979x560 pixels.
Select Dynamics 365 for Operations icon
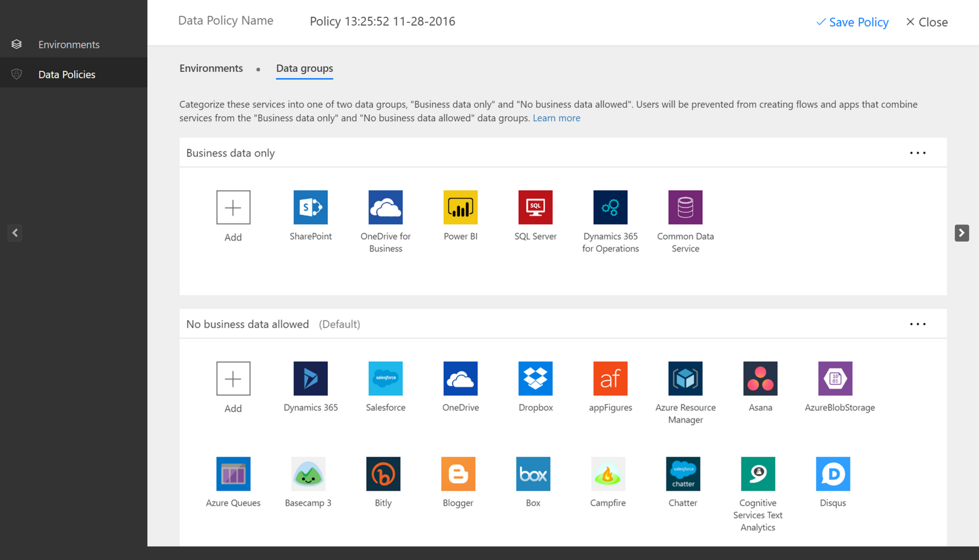(x=611, y=207)
